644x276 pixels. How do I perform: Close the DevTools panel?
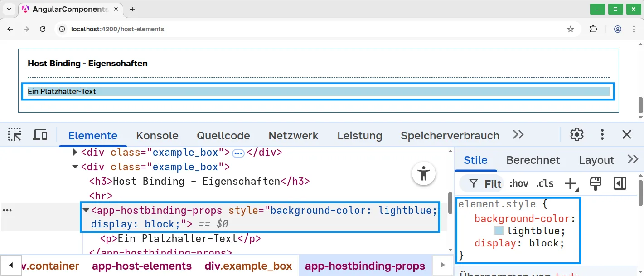[x=627, y=134]
